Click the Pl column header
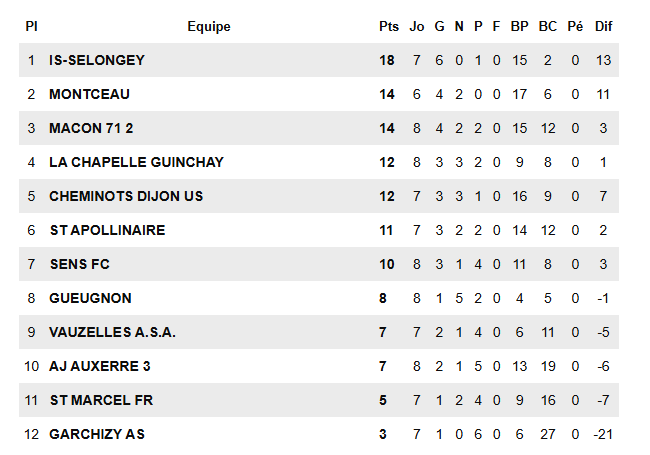Screen dimensions: 650x455 (31, 26)
